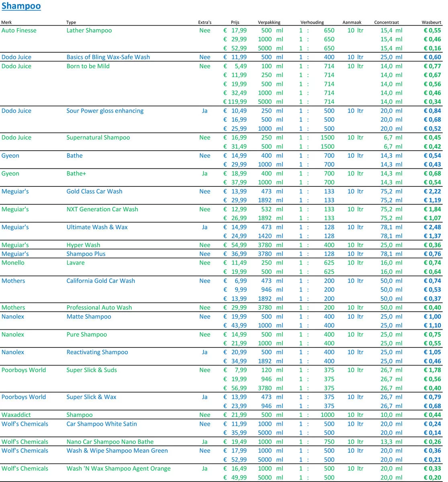Click Sour Power gloss enhancing cell

[105, 111]
